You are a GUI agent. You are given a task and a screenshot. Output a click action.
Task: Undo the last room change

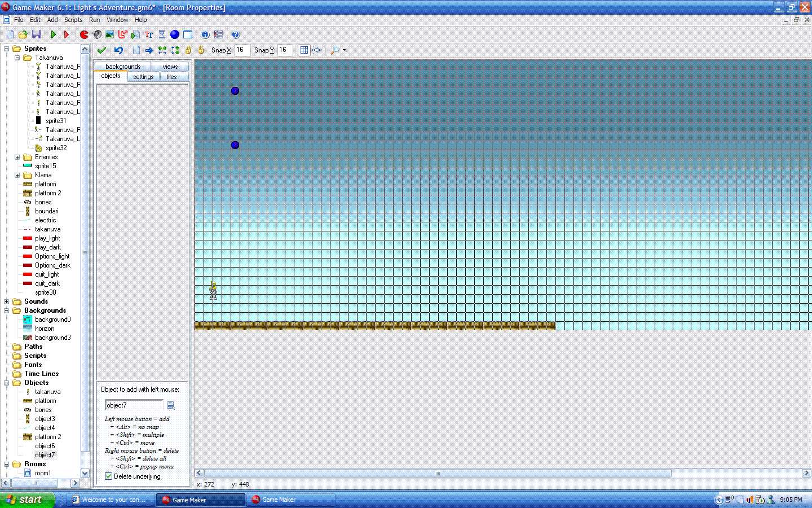[x=118, y=50]
